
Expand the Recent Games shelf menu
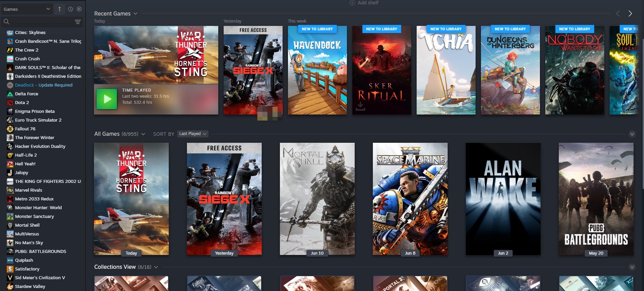click(135, 13)
